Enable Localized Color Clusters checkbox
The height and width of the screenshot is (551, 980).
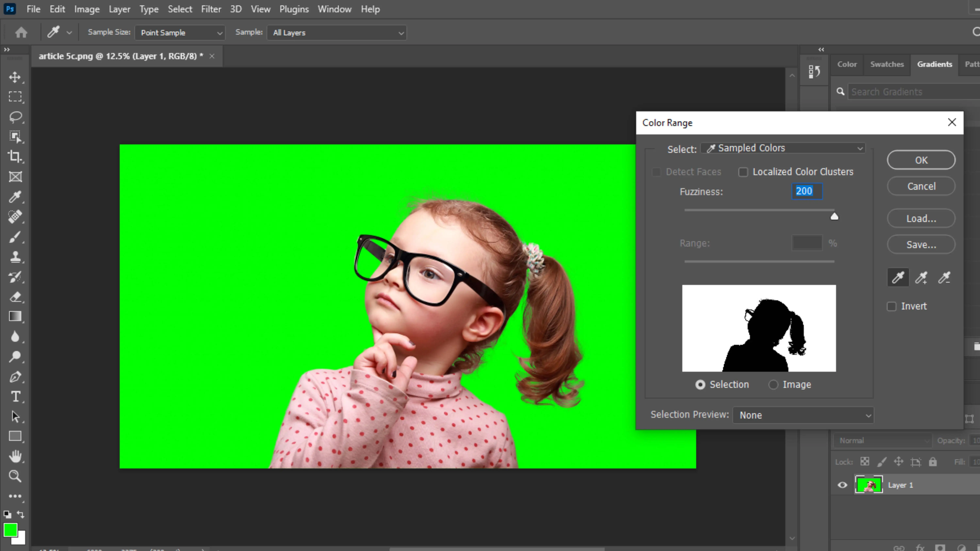743,172
